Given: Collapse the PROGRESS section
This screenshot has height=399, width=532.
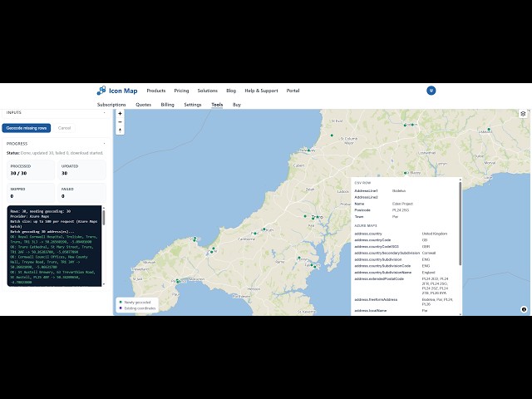Looking at the screenshot, I should click(104, 144).
